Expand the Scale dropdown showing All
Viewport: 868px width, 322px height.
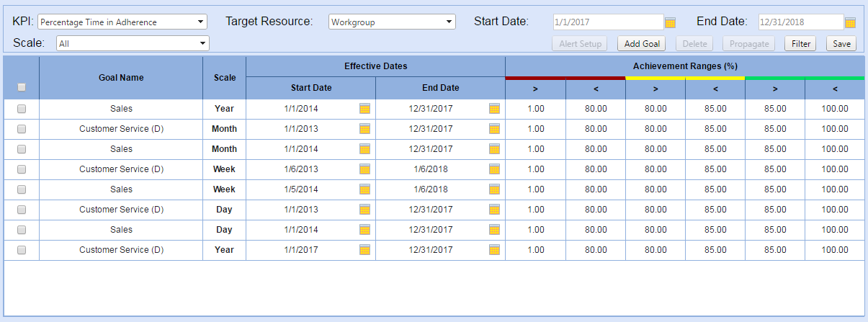point(133,43)
